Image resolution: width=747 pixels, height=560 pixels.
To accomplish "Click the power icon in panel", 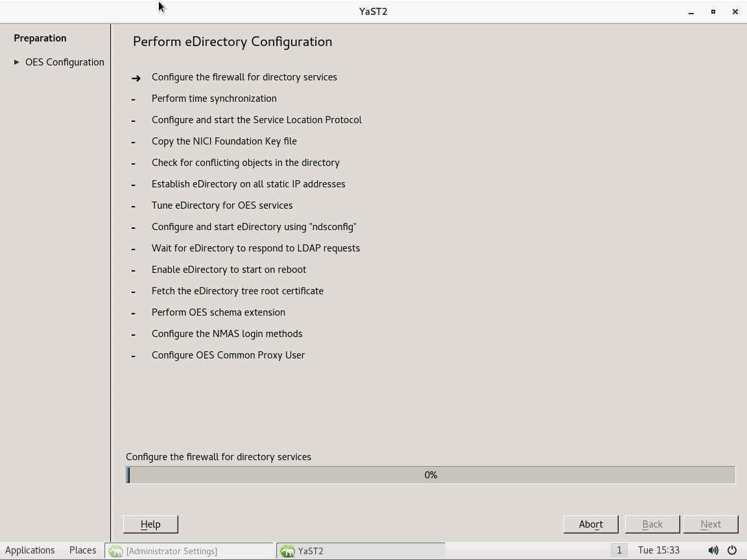I will coord(732,550).
